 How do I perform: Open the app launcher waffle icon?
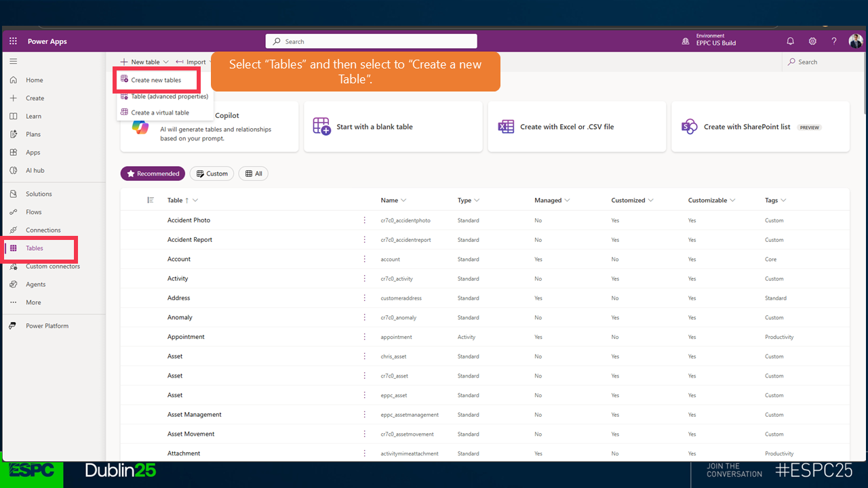tap(13, 41)
